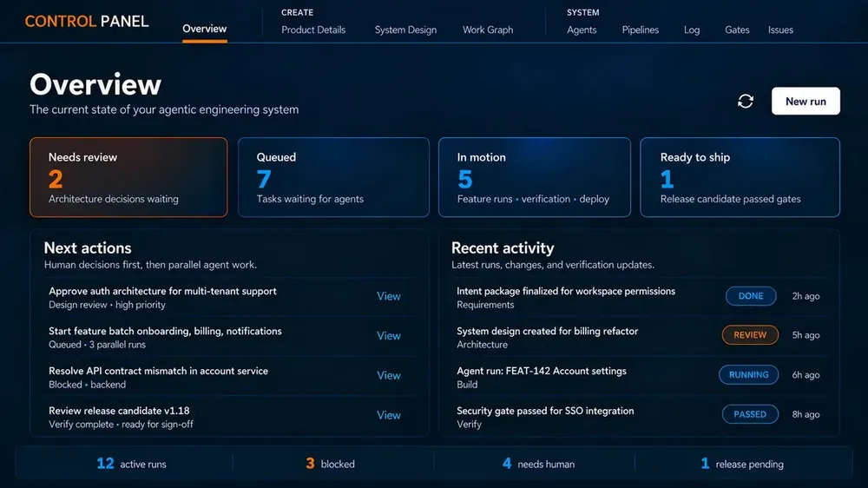
Task: Click 'Verify complete • ready for sign-off' subtext
Action: [x=121, y=425]
